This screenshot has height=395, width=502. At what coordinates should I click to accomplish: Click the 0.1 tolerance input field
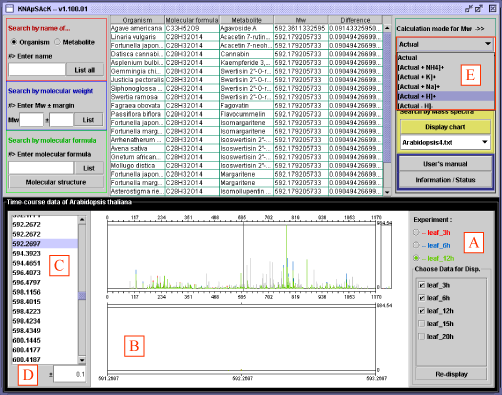click(70, 374)
